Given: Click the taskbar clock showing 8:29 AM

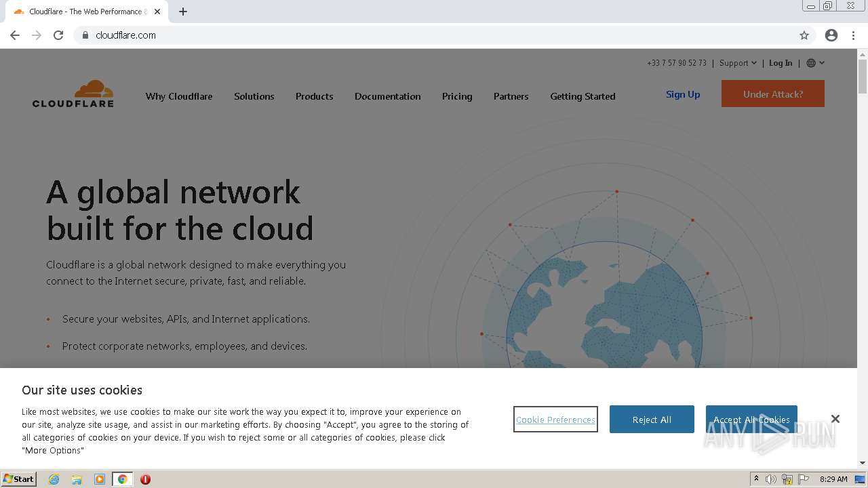Looking at the screenshot, I should (833, 479).
